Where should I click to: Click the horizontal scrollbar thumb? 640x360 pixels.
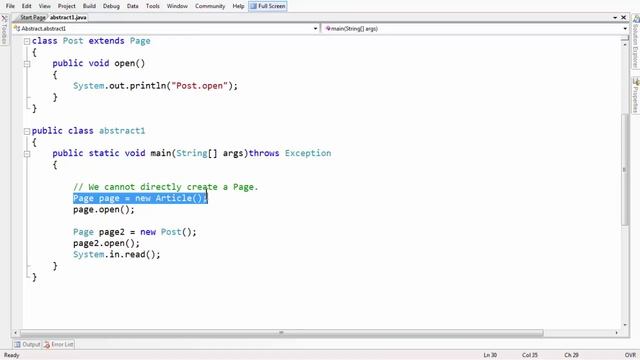tap(282, 333)
